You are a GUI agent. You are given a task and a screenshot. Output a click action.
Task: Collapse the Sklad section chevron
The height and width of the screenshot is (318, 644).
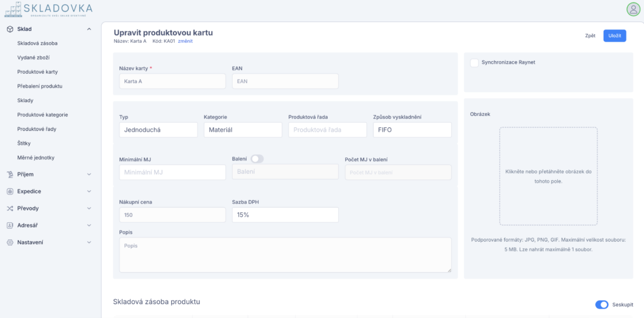point(89,29)
